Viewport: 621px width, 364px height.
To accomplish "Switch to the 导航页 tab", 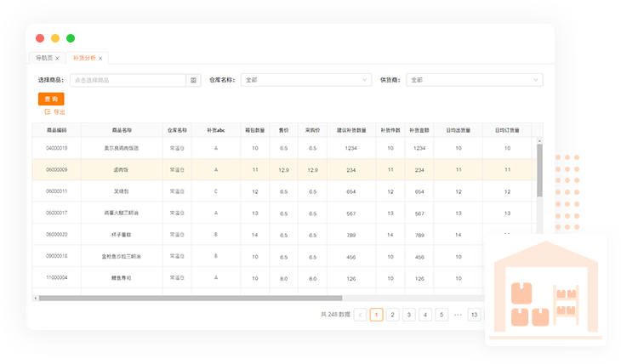I will coord(44,58).
